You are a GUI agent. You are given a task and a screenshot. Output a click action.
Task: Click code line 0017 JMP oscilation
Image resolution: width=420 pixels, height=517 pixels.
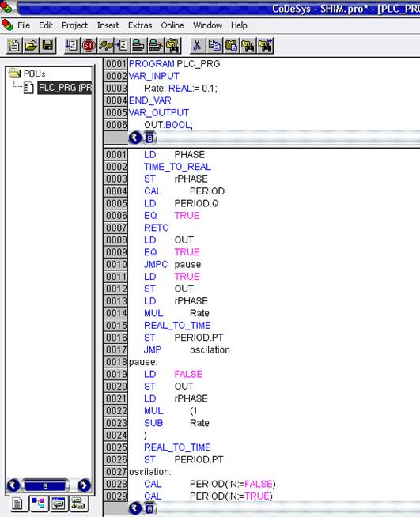[x=187, y=350]
